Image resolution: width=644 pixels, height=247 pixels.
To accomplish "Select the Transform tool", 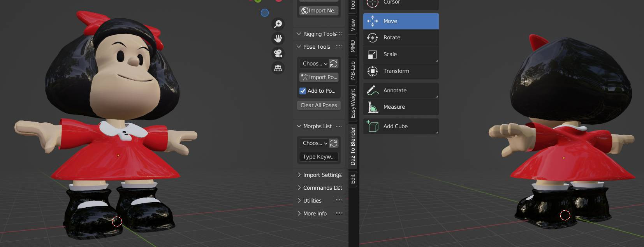I will 401,71.
